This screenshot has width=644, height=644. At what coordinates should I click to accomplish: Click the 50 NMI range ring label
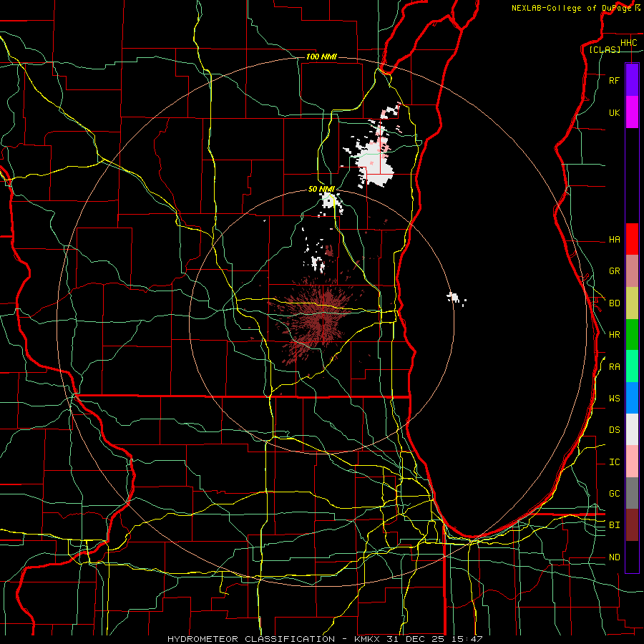click(321, 189)
